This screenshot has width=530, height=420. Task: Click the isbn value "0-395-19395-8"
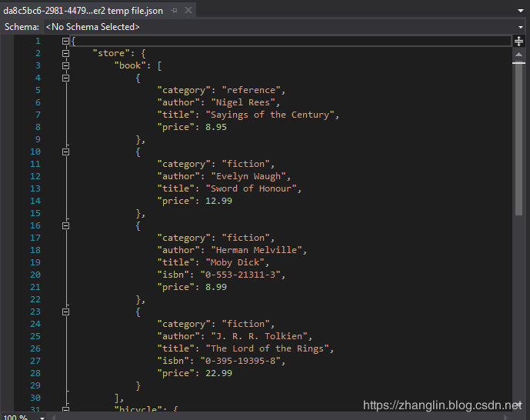(x=240, y=361)
